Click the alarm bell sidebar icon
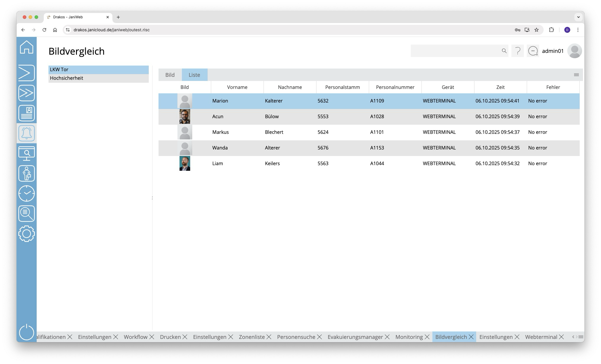This screenshot has height=364, width=601. (27, 133)
